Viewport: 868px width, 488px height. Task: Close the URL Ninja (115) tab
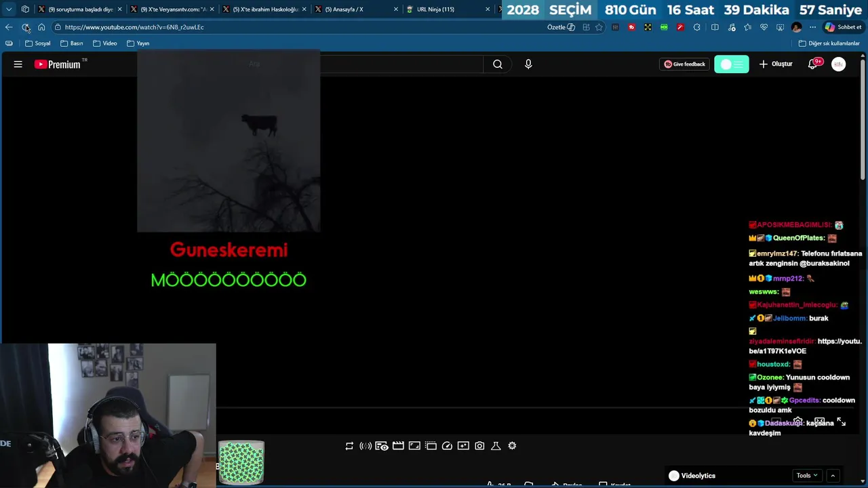coord(488,9)
